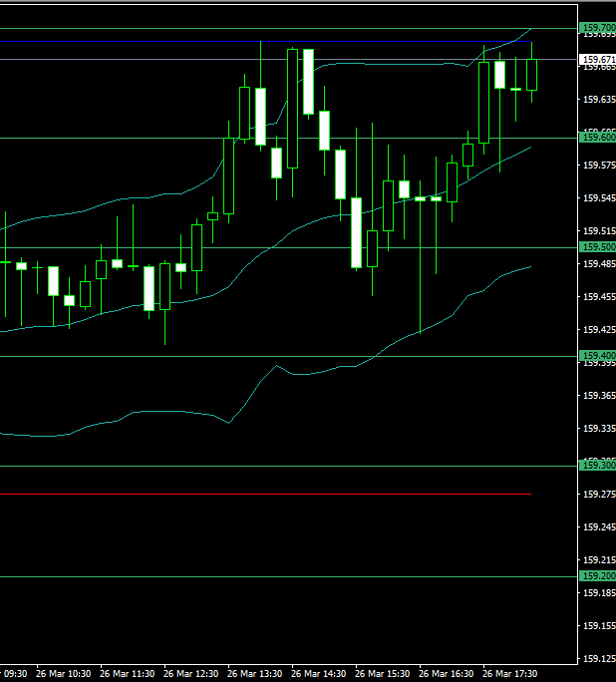Select the 26 Mar 12:30 time label
Screen dimensions: 616x682
[191, 674]
